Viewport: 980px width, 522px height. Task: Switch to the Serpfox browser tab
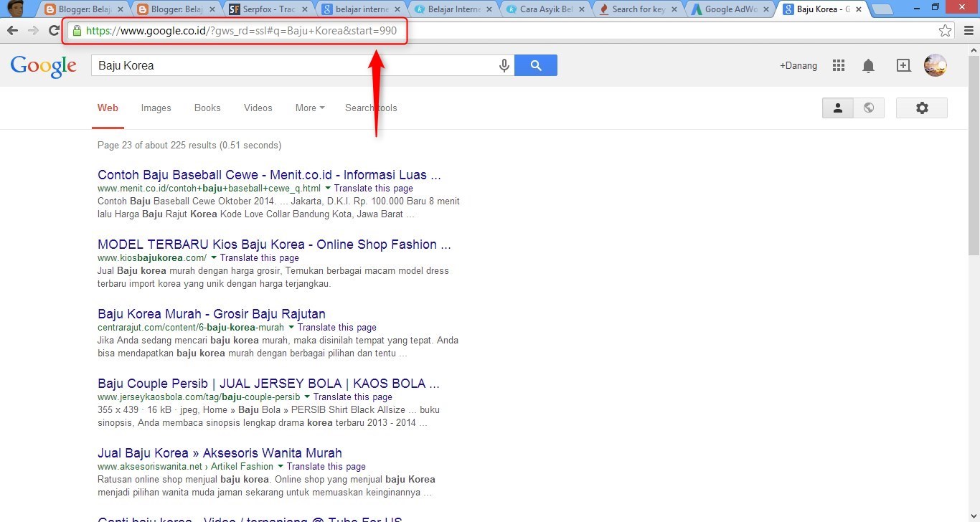point(269,9)
